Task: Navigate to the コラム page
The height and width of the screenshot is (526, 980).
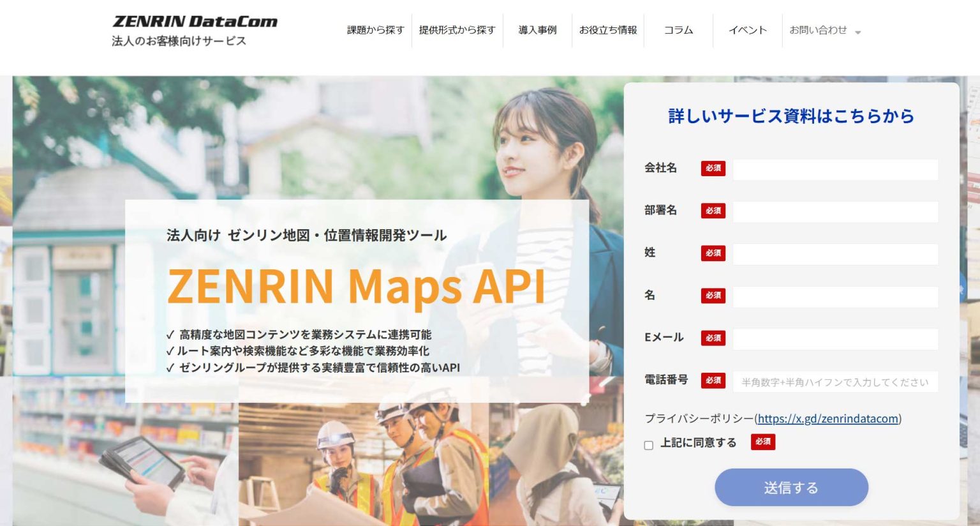Action: [678, 29]
